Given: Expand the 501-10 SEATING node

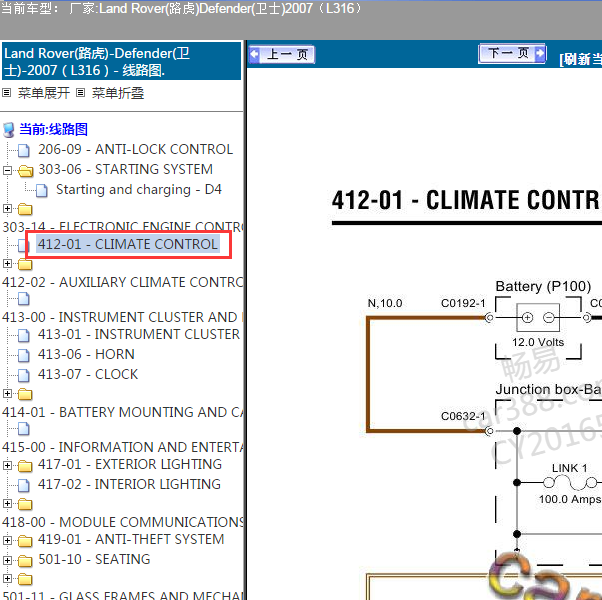Looking at the screenshot, I should pyautogui.click(x=7, y=560).
